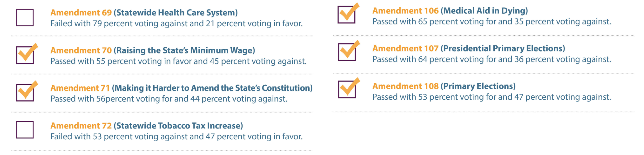The height and width of the screenshot is (155, 644).
Task: Uncheck the Amendment 70 checkbox
Action: coord(25,55)
